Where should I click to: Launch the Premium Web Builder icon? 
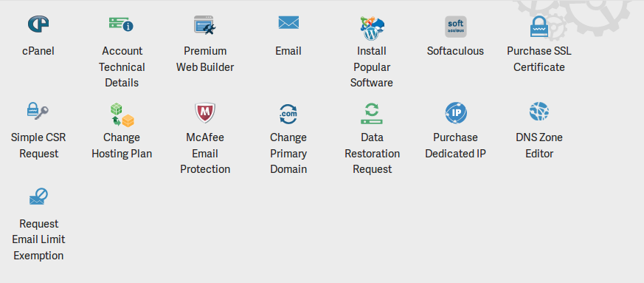pos(205,24)
